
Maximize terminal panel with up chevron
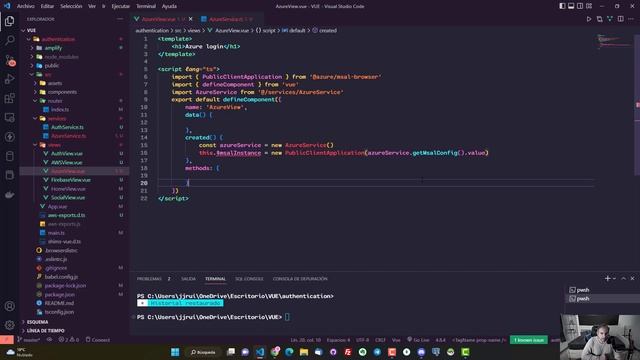(x=623, y=278)
